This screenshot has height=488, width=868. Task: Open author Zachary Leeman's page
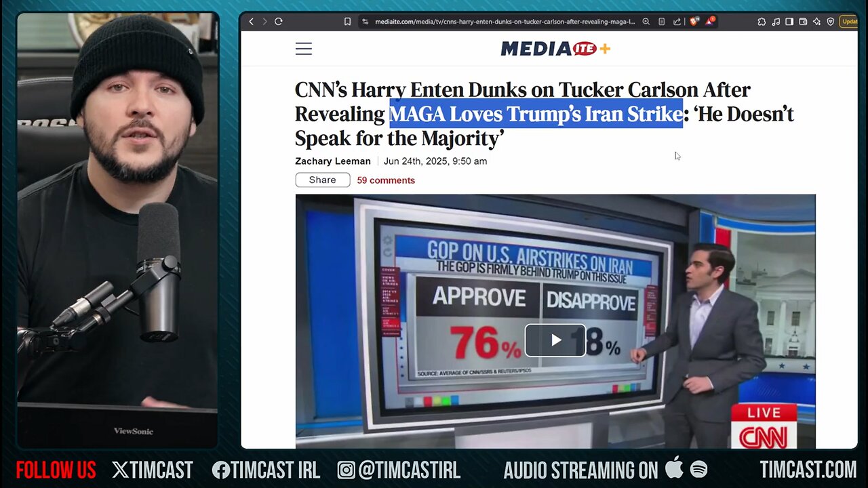click(x=333, y=161)
